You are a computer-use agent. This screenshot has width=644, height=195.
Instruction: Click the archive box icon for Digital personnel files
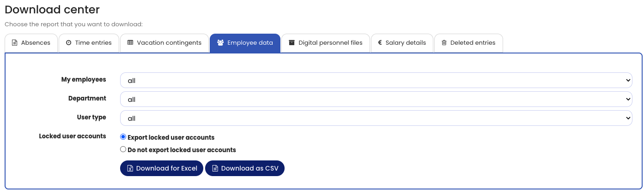click(292, 43)
